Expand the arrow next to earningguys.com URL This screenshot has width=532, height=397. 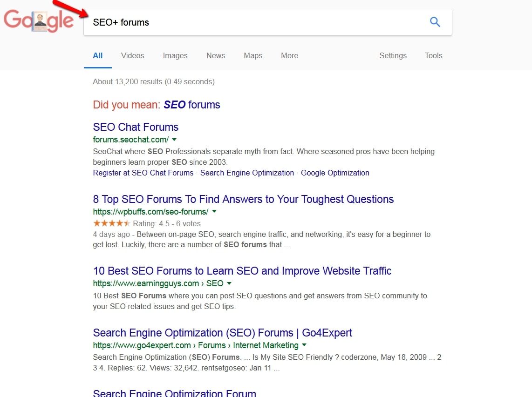click(229, 283)
